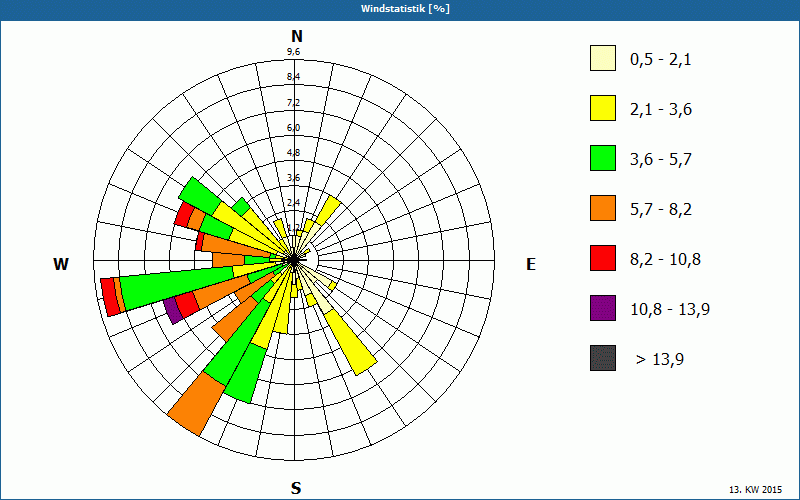This screenshot has height=500, width=800.
Task: Click the S compass label
Action: (296, 488)
